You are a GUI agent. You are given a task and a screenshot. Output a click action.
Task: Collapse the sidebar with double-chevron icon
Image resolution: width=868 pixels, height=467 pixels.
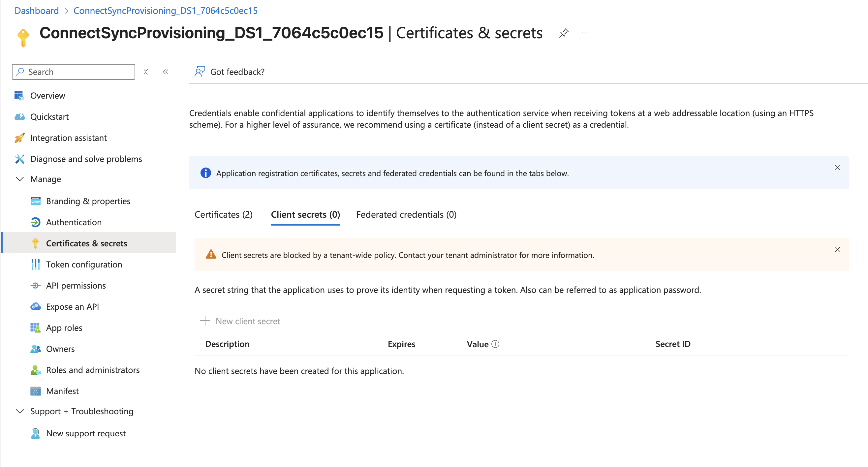point(166,72)
